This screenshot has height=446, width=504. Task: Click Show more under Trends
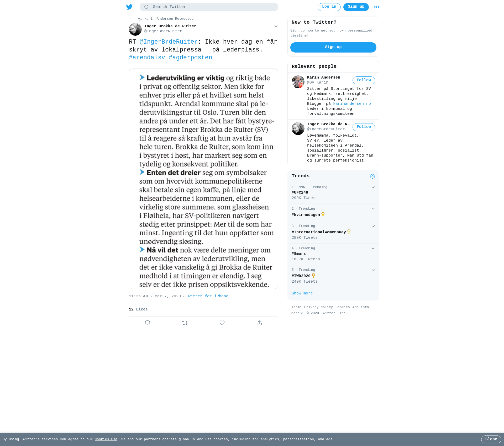[x=302, y=293]
